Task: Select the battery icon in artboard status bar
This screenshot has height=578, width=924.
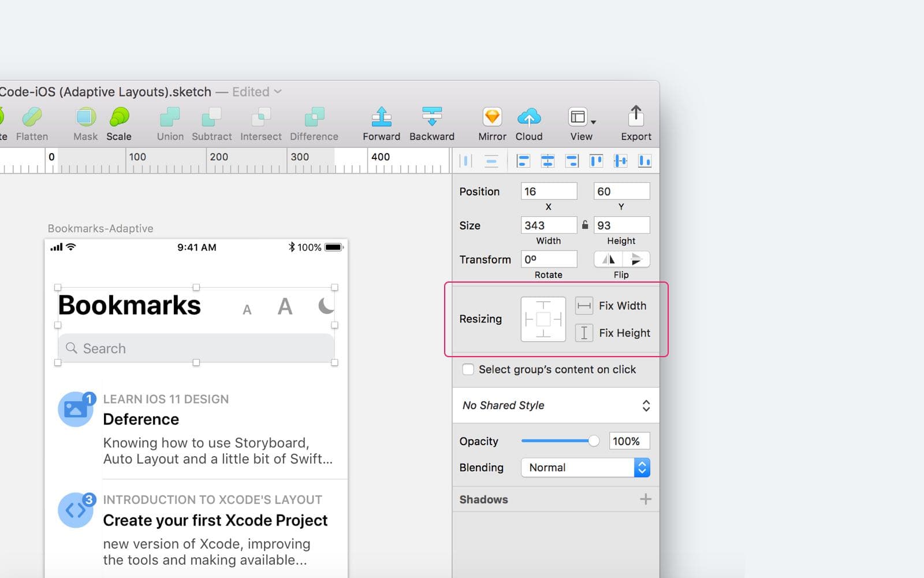Action: click(334, 247)
